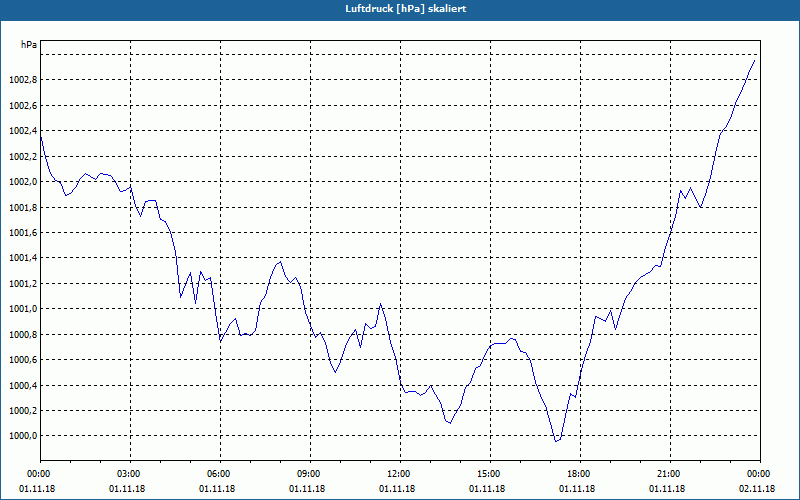
Task: Select the 1001,4 y-axis value
Action: (23, 258)
